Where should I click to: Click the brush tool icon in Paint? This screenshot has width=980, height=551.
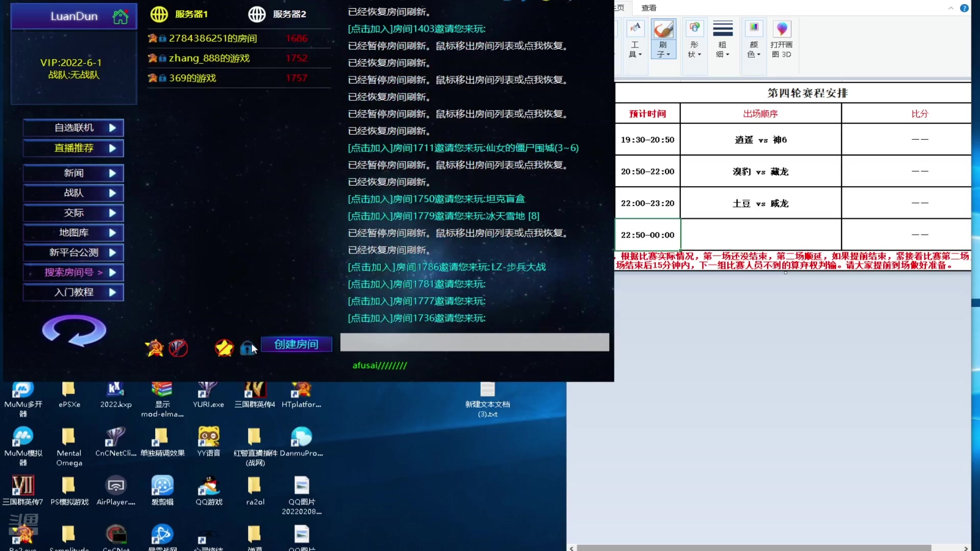[x=664, y=29]
